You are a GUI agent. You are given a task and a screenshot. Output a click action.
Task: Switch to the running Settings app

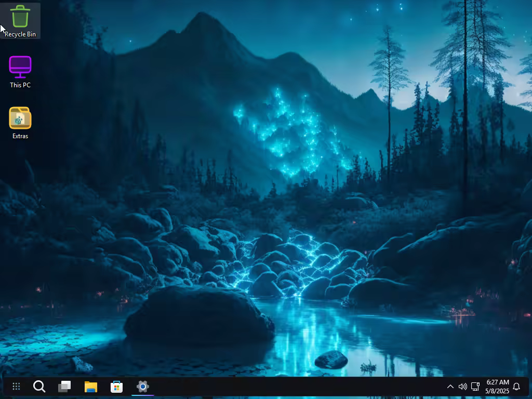coord(142,387)
